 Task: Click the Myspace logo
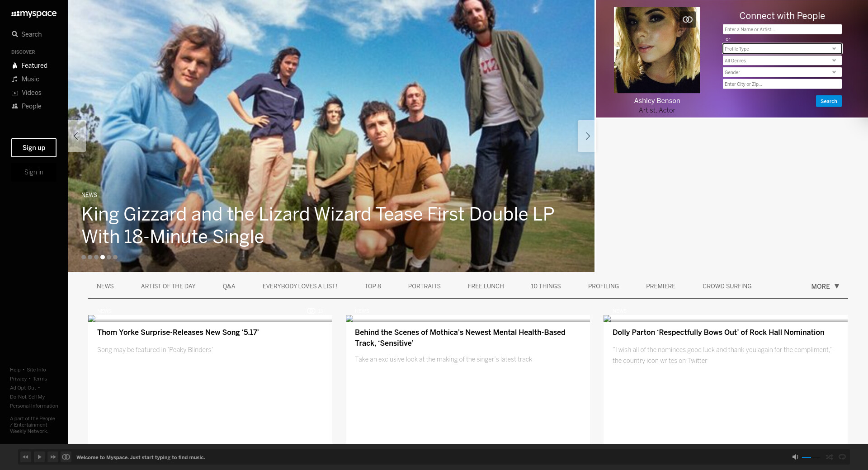tap(34, 14)
